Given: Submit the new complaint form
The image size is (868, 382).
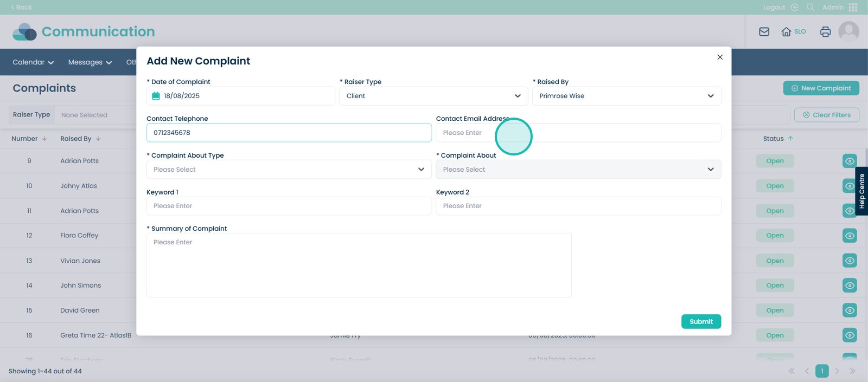Looking at the screenshot, I should (701, 321).
